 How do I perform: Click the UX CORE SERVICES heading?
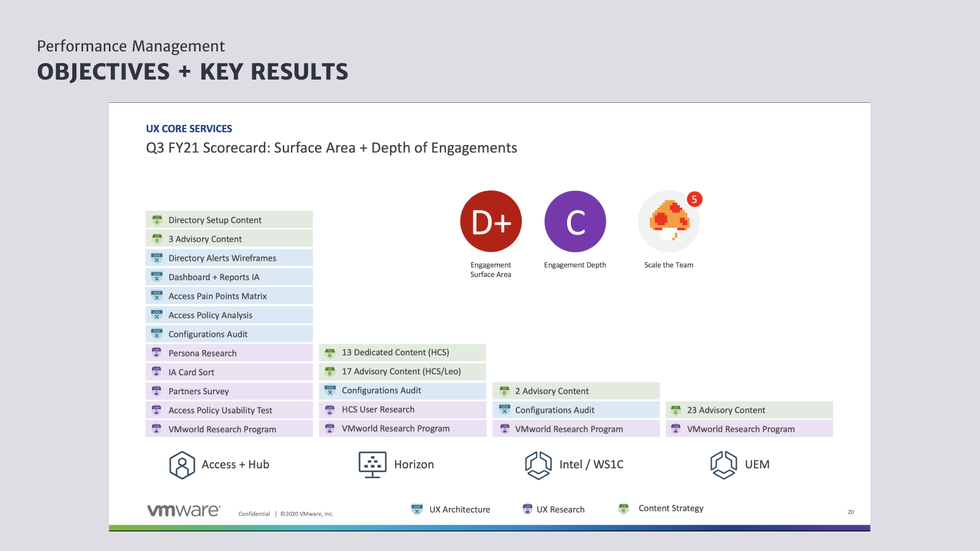(189, 129)
